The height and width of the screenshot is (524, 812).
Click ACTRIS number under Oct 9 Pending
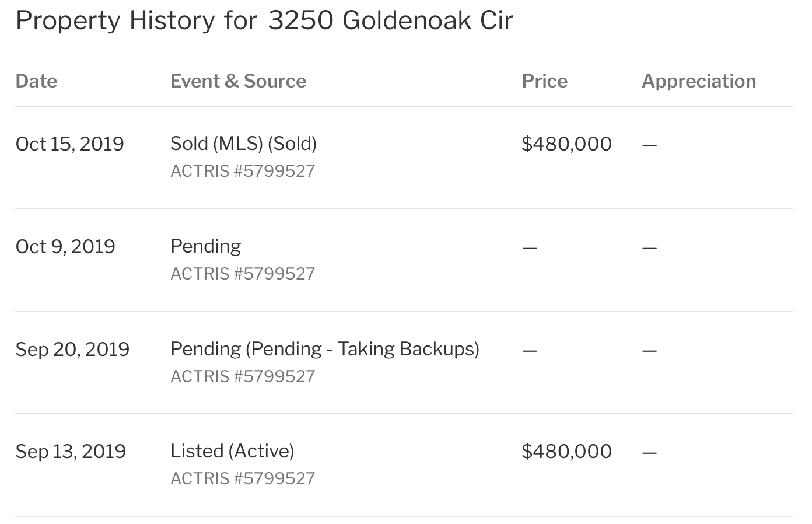[x=243, y=274]
